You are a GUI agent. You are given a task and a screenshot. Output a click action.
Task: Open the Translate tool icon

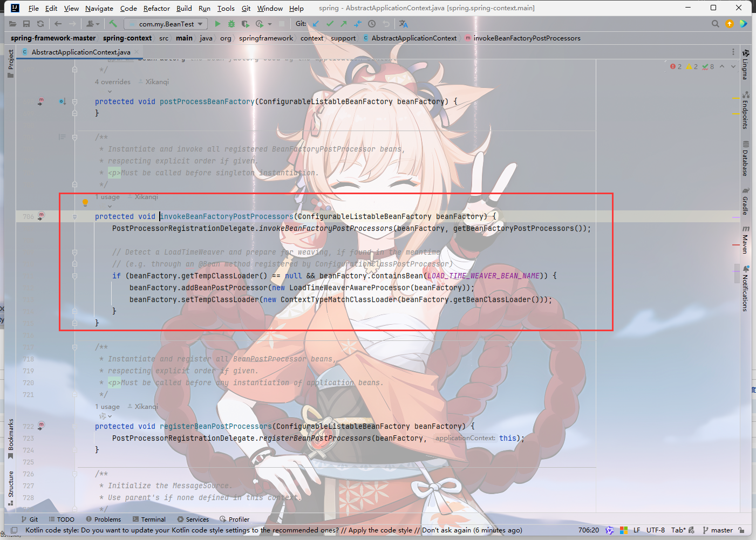point(404,24)
